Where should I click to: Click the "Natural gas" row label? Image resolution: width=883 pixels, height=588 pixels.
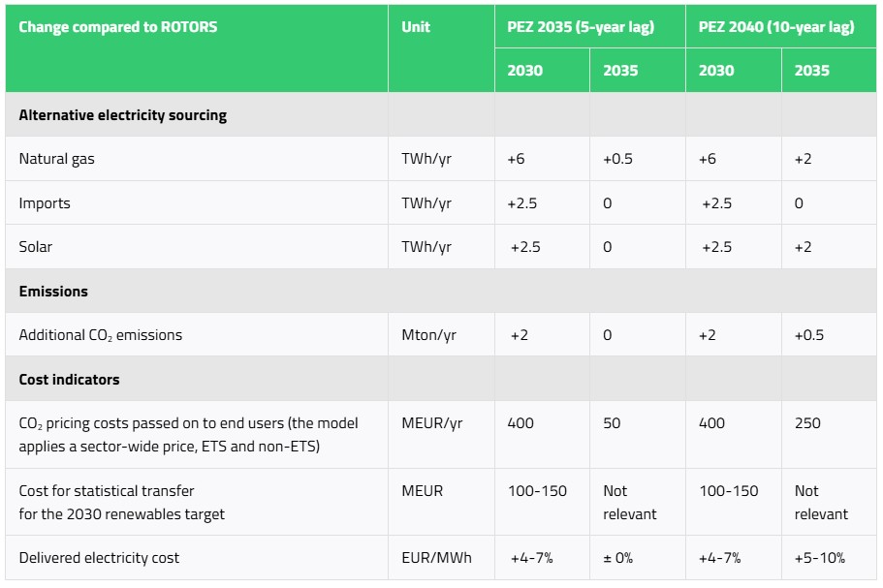(x=57, y=158)
